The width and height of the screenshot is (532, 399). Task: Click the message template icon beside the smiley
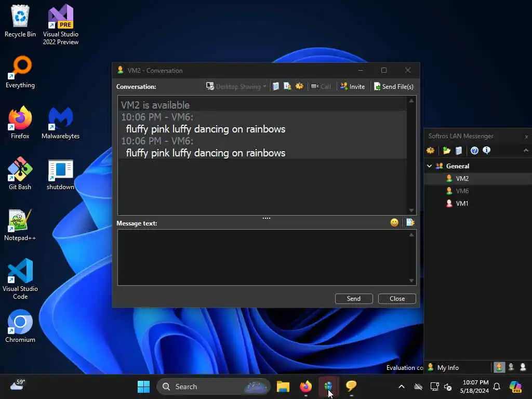410,222
